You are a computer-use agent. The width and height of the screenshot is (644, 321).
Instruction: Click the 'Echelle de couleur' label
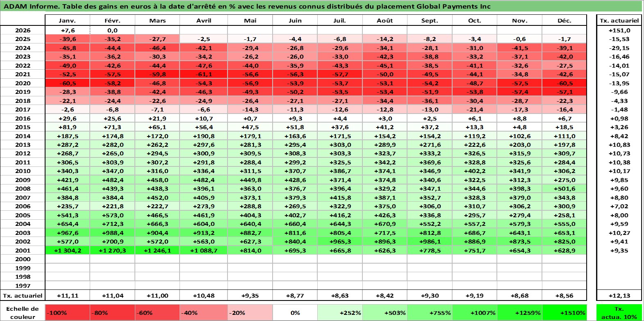click(23, 312)
